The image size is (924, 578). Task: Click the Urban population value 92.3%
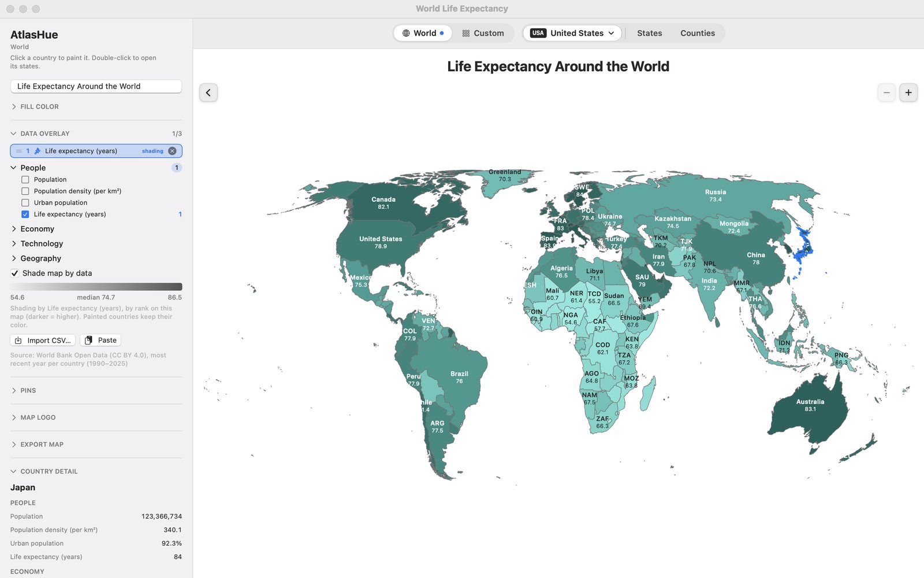pos(172,543)
